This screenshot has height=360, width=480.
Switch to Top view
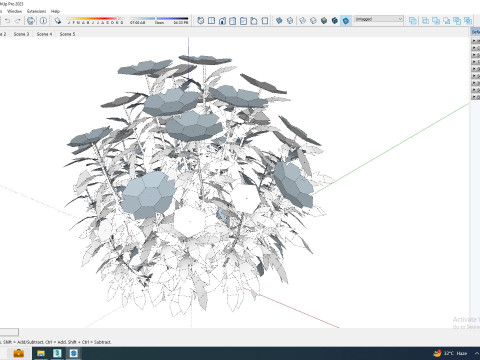[x=211, y=21]
